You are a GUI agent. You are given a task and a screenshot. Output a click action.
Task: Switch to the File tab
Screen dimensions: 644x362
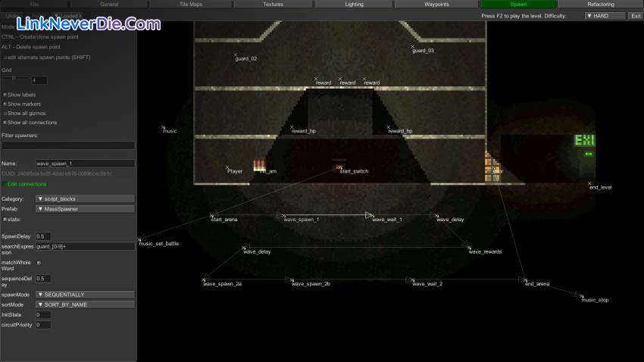35,4
